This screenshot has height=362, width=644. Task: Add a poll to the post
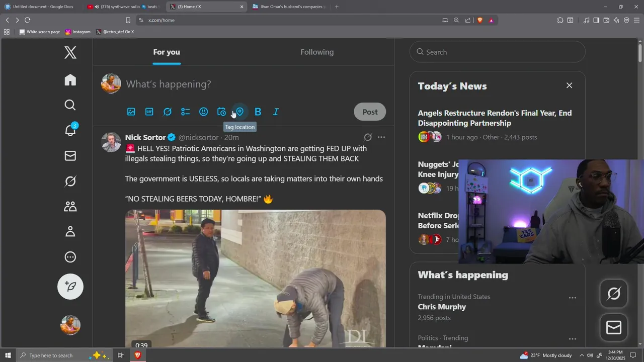tap(186, 112)
